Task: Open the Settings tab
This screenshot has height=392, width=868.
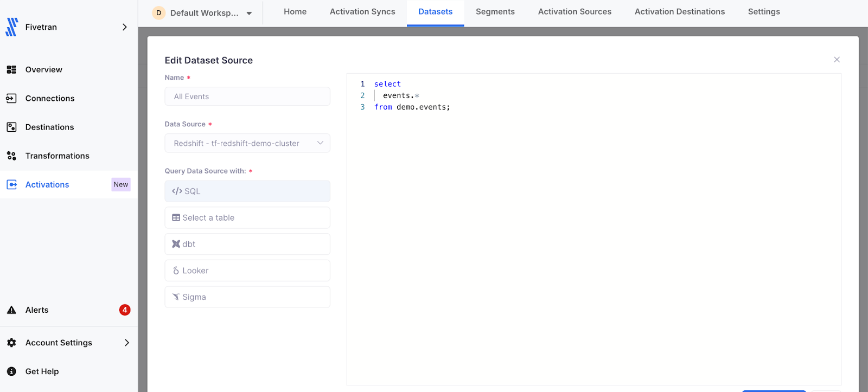Action: [x=764, y=12]
